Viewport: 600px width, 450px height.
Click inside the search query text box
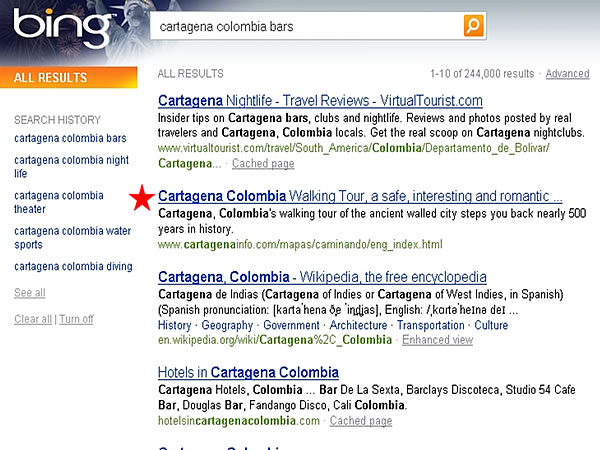pyautogui.click(x=305, y=25)
